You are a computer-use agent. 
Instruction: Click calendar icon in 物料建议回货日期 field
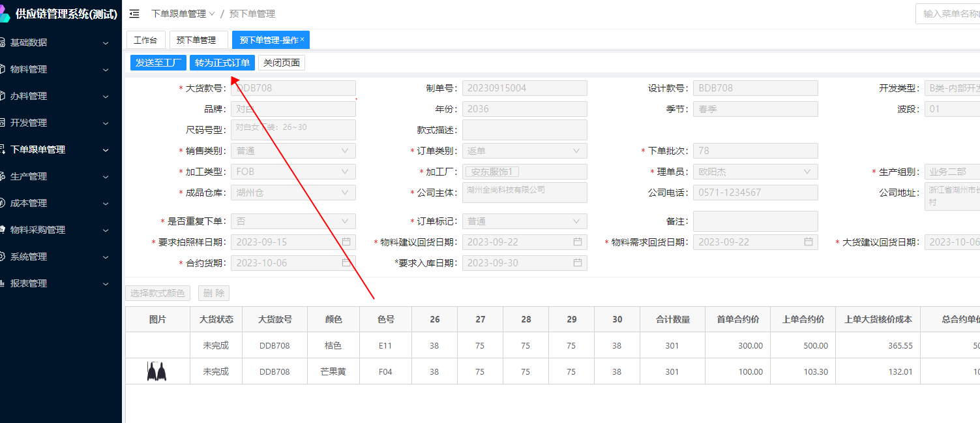[x=578, y=242]
